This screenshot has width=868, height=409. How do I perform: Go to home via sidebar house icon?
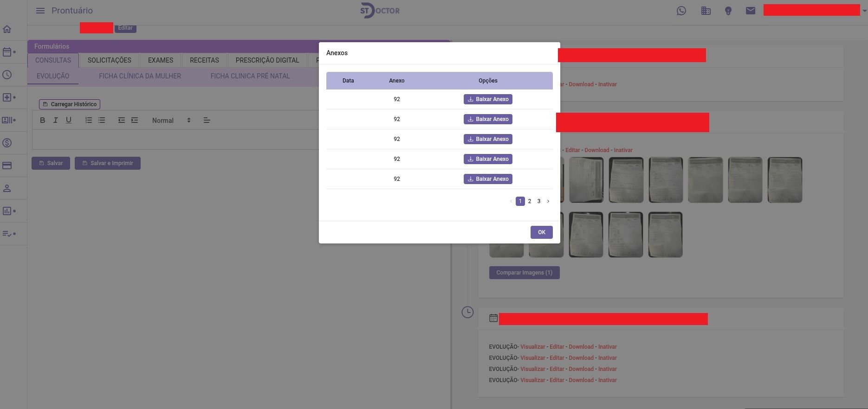[x=7, y=30]
